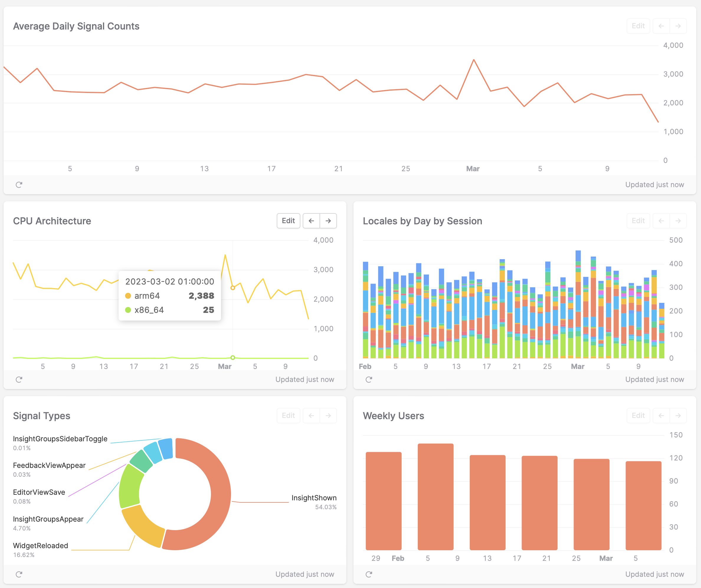Refresh the Signal Types chart
Viewport: 701px width, 588px height.
click(x=19, y=574)
